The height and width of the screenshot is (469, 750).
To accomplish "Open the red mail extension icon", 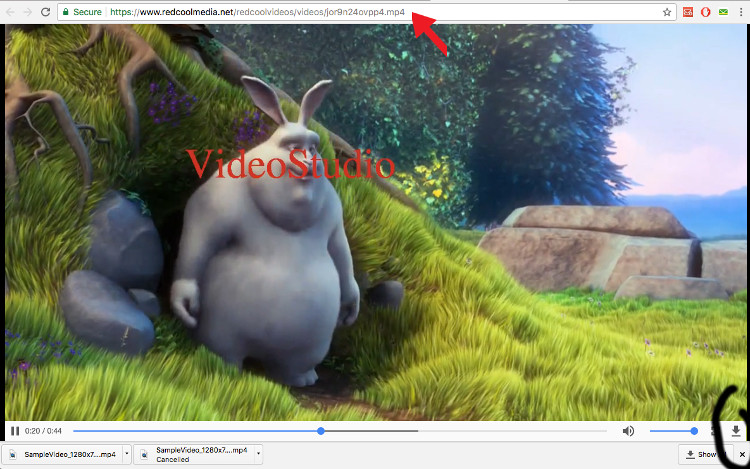I will tap(688, 12).
